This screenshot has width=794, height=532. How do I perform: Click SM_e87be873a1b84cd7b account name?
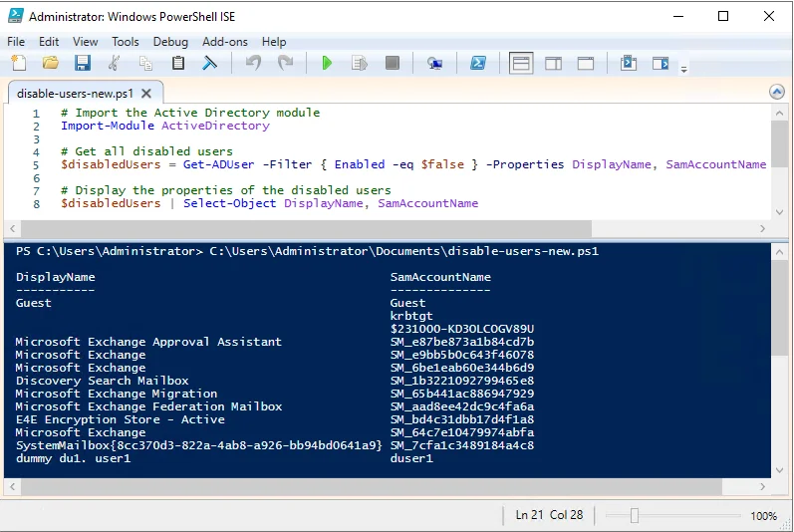(x=462, y=342)
